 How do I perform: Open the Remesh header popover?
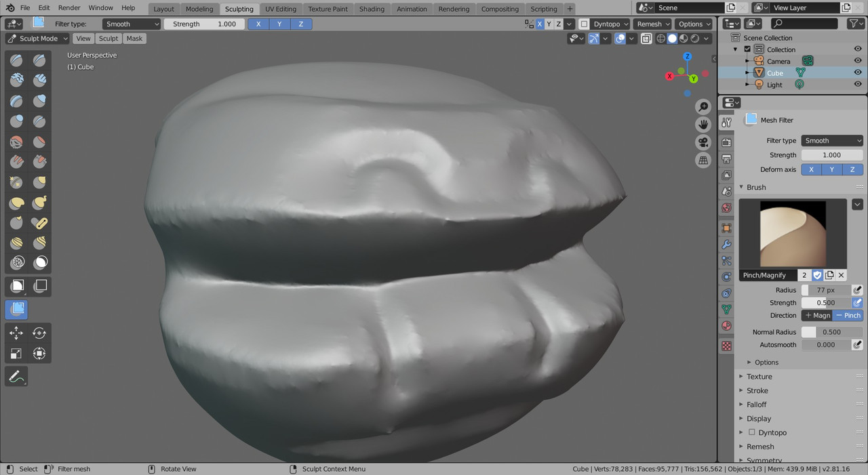click(x=652, y=24)
